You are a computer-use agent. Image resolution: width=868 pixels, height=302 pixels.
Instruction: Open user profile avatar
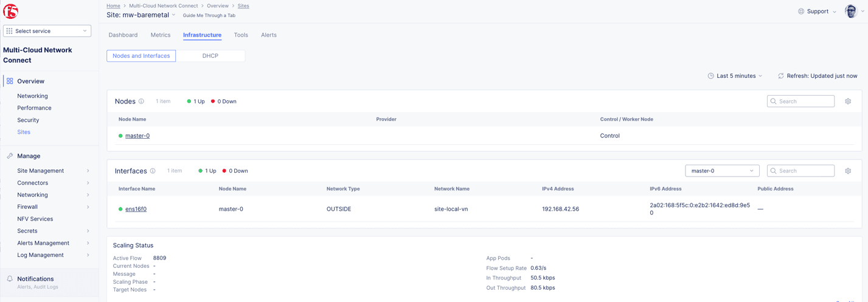coord(851,11)
